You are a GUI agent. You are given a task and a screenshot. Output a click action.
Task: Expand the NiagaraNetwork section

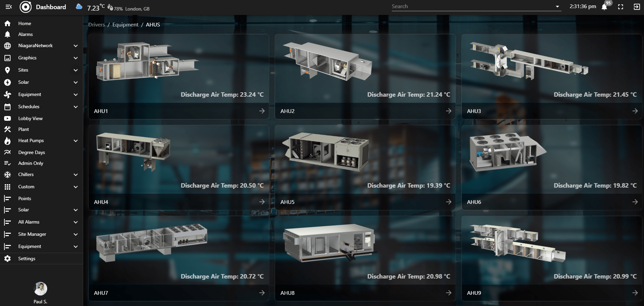point(75,46)
